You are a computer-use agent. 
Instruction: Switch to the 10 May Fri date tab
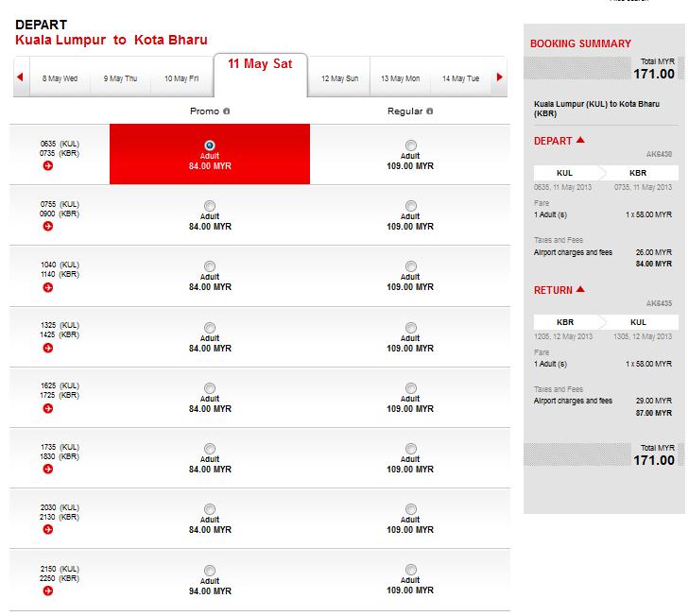pos(181,78)
